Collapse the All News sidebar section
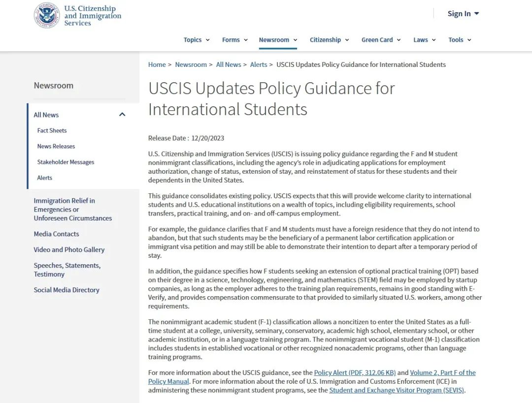Screen dimensions: 532x403 [122, 115]
